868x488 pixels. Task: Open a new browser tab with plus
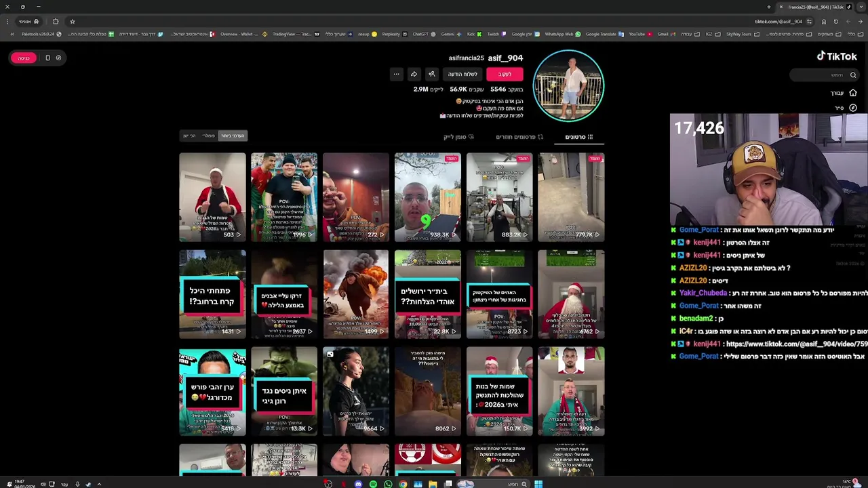pyautogui.click(x=769, y=7)
